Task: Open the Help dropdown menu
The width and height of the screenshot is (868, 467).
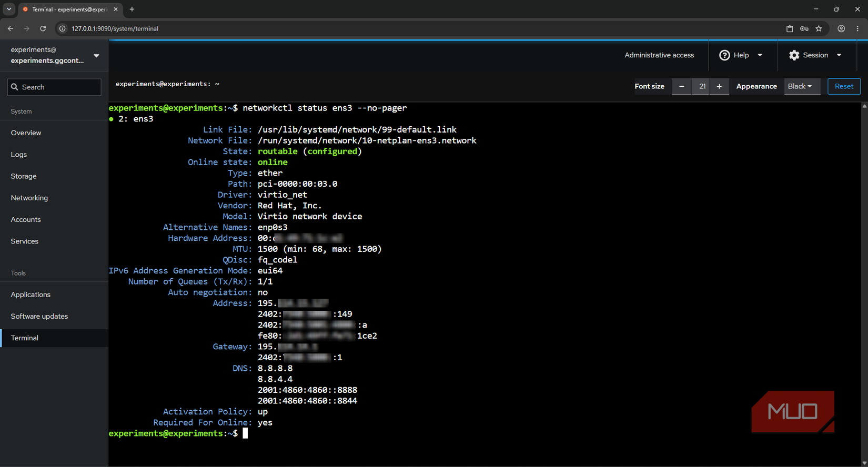Action: click(x=741, y=55)
